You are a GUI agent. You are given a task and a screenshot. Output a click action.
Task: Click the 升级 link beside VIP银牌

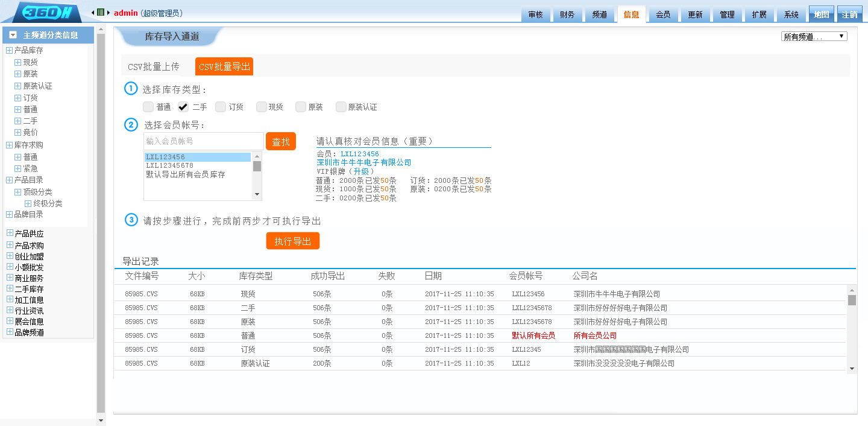click(x=362, y=171)
